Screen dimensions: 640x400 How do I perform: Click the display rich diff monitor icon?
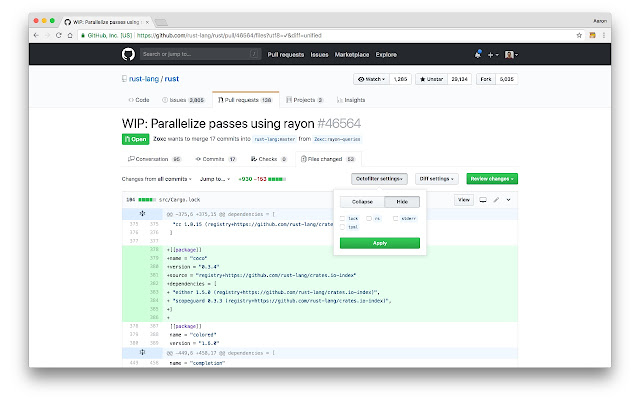tap(483, 200)
